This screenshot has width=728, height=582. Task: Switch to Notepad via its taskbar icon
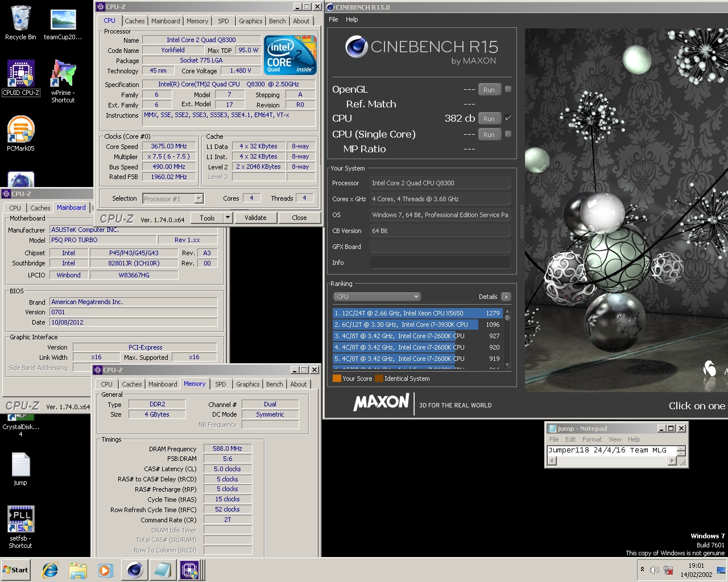pos(163,570)
